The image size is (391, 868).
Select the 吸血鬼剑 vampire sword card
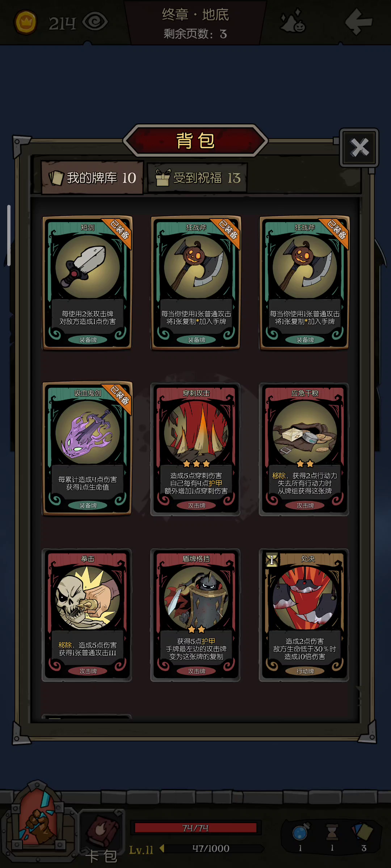point(87,448)
